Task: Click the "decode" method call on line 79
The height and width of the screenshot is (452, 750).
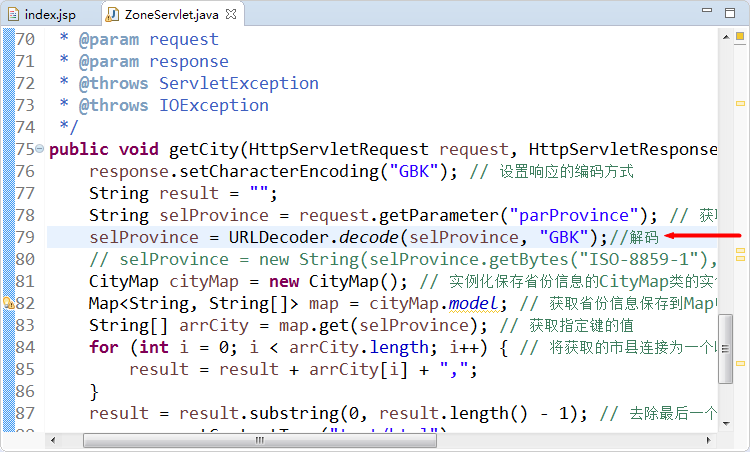Action: pyautogui.click(x=368, y=237)
